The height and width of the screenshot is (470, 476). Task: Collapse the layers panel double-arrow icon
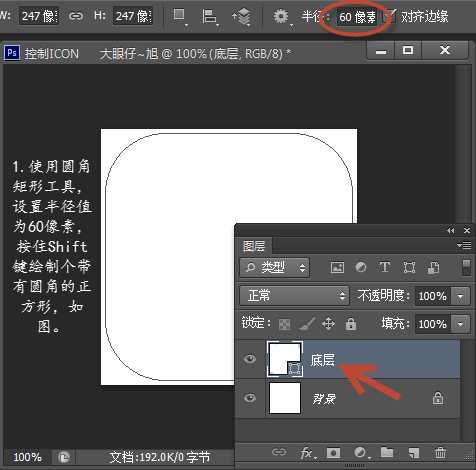pyautogui.click(x=451, y=230)
